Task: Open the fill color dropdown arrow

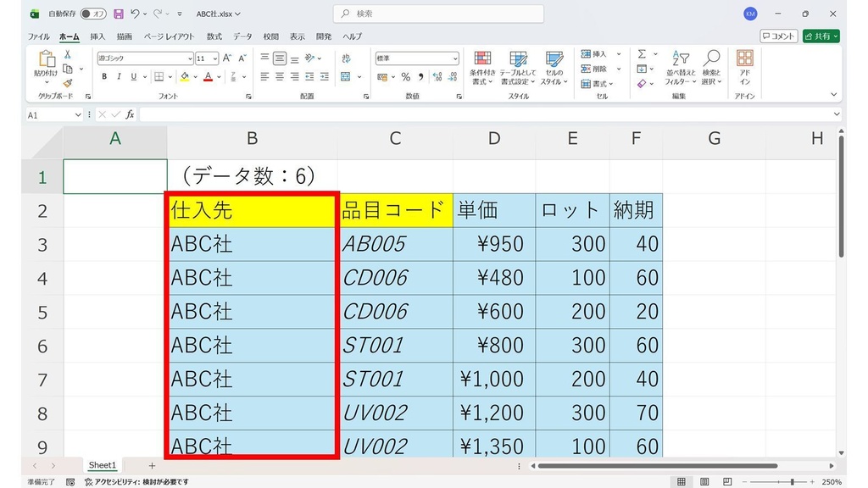Action: click(194, 77)
